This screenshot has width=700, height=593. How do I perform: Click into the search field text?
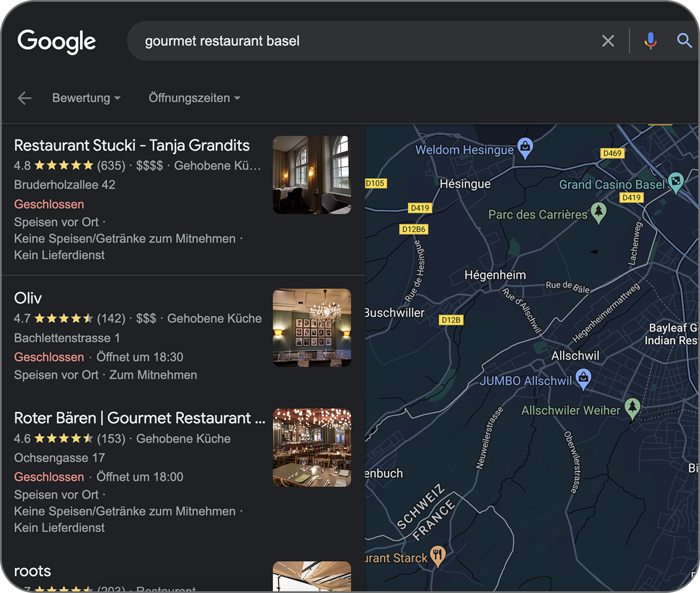(x=222, y=41)
